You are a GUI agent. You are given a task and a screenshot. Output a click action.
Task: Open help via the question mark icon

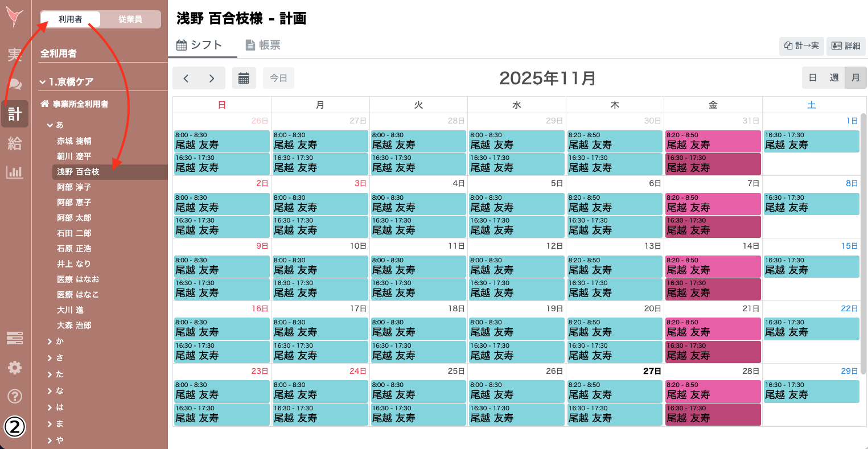pyautogui.click(x=14, y=396)
